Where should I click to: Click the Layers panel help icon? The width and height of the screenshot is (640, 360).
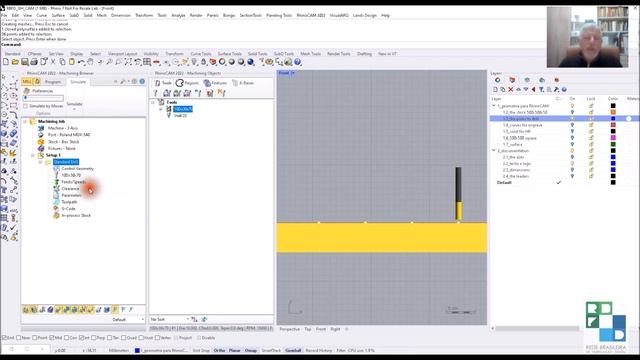pyautogui.click(x=564, y=89)
